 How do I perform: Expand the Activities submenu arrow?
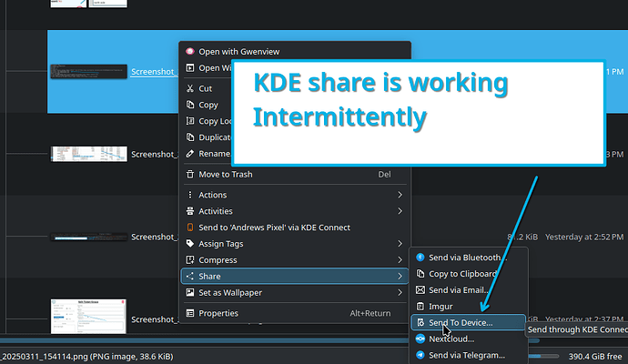point(400,211)
